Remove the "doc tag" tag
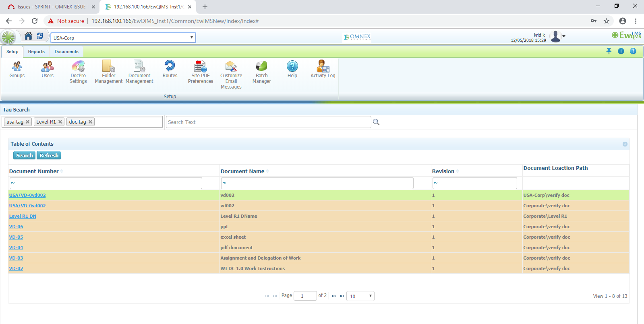644x324 pixels. (x=90, y=122)
